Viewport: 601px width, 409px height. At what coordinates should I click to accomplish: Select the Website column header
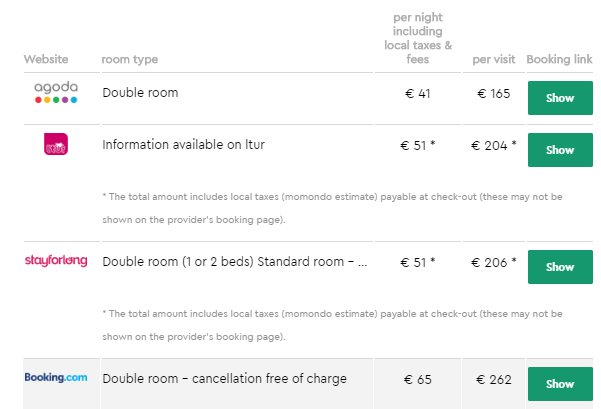[x=46, y=59]
